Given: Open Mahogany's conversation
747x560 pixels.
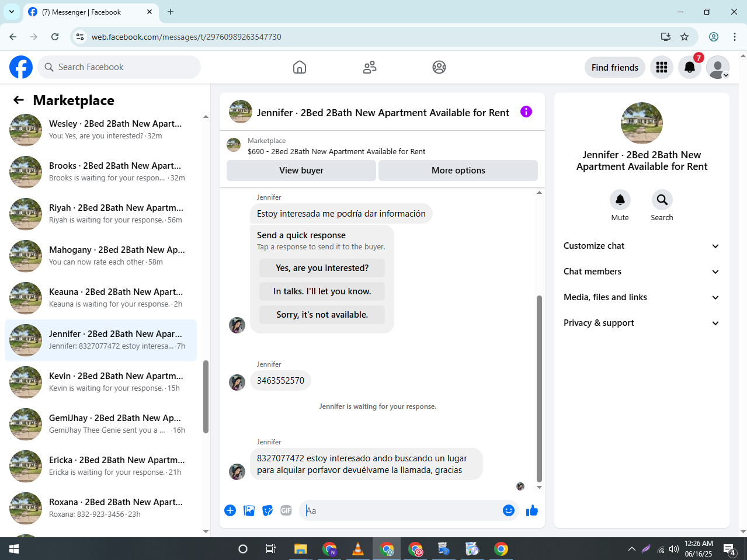Looking at the screenshot, I should pos(100,256).
